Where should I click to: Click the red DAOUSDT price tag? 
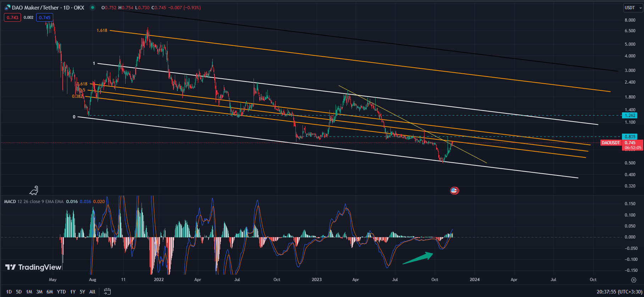611,143
